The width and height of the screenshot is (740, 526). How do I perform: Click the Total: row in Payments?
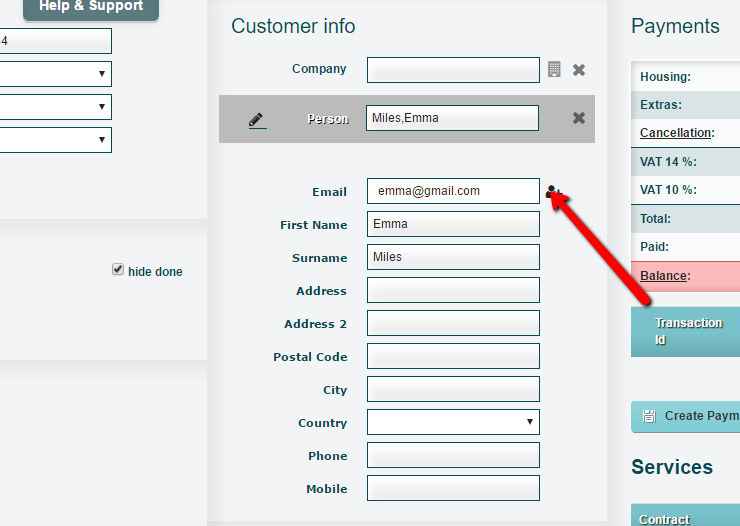[685, 219]
